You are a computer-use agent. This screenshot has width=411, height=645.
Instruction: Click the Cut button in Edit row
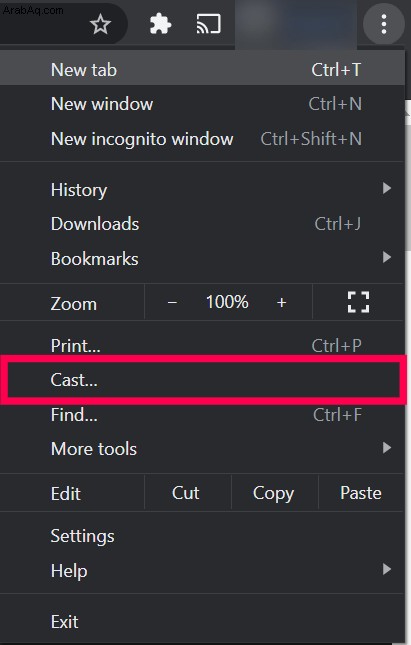click(x=188, y=493)
